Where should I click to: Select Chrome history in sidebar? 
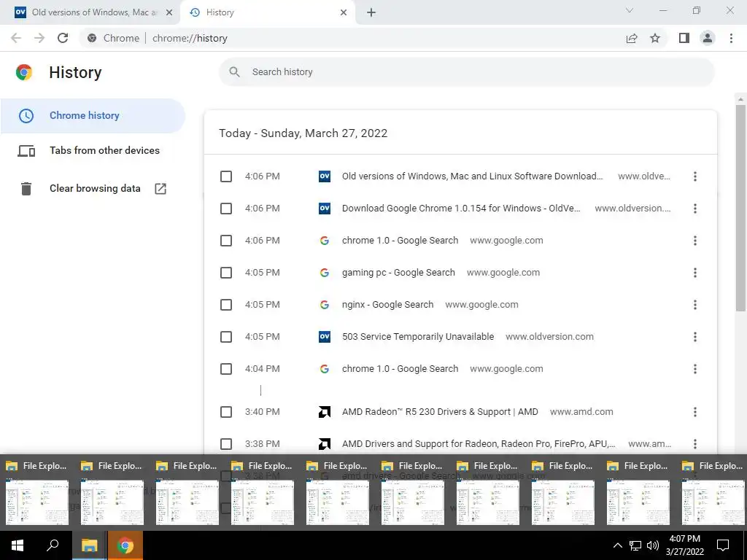pyautogui.click(x=93, y=116)
